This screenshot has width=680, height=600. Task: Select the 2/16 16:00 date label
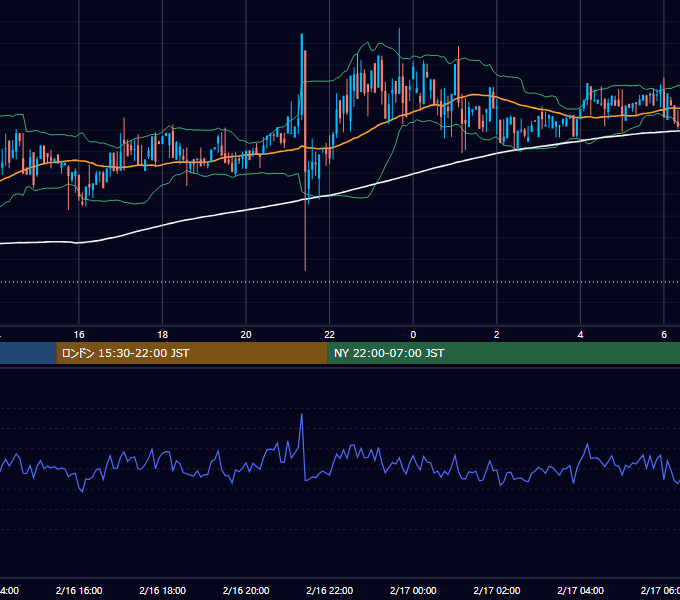(x=79, y=590)
